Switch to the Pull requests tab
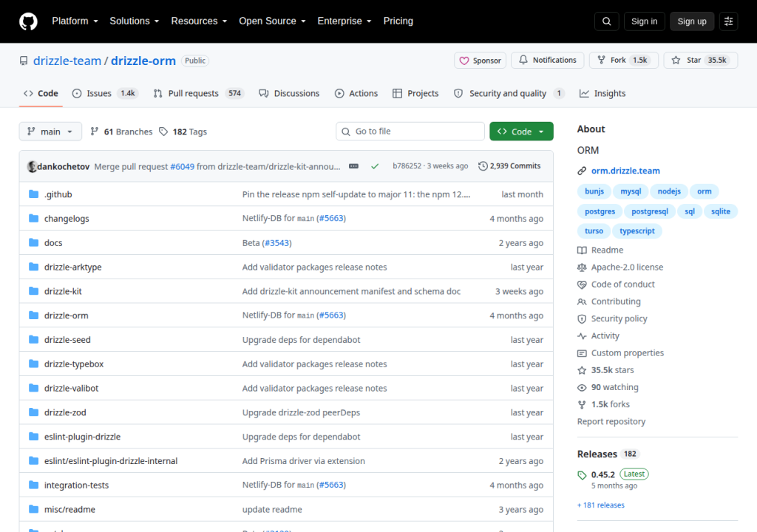The width and height of the screenshot is (757, 532). click(x=198, y=93)
